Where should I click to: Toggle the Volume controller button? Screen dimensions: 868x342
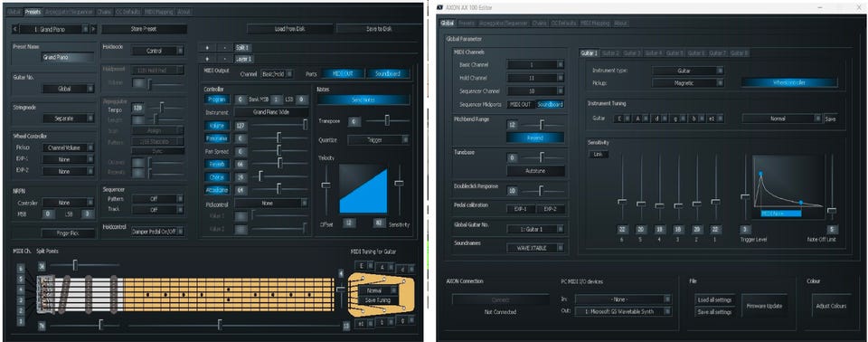[217, 126]
